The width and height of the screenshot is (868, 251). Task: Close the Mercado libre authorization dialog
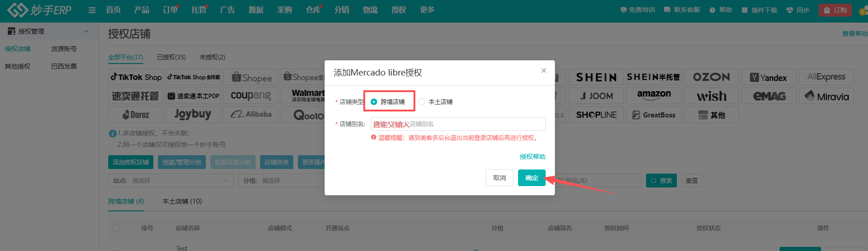point(544,70)
